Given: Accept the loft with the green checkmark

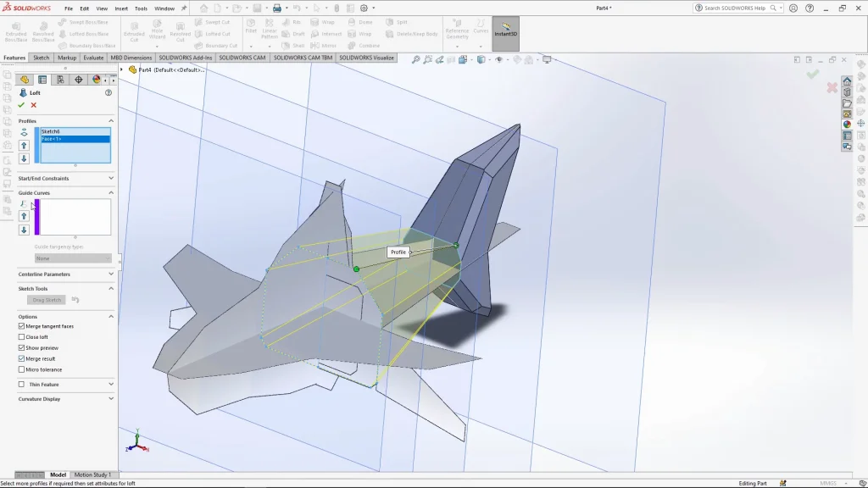Looking at the screenshot, I should coord(21,105).
